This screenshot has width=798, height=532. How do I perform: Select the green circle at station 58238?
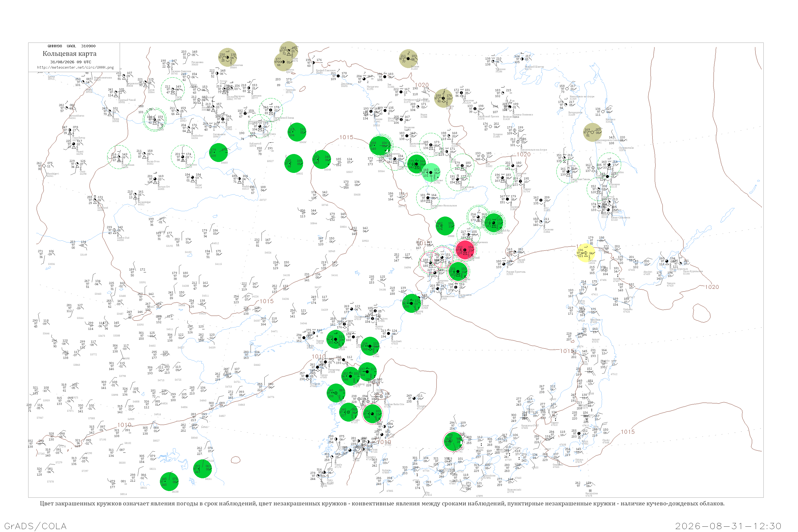[169, 481]
